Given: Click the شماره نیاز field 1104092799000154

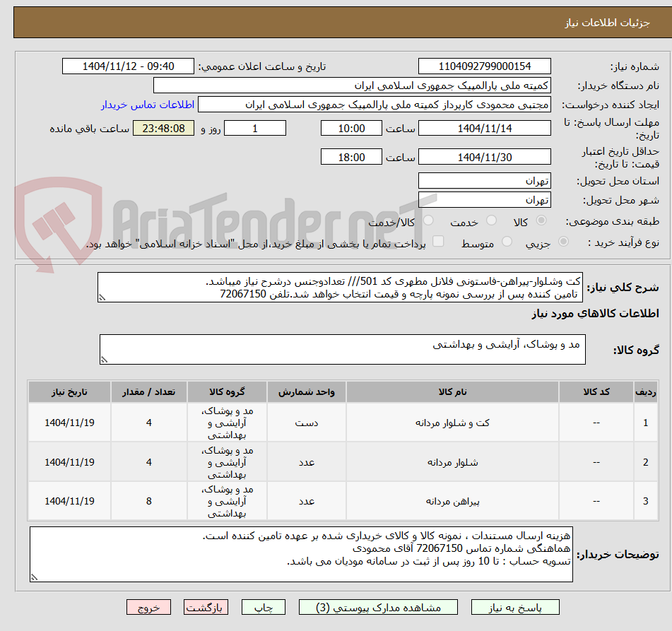Looking at the screenshot, I should 484,66.
